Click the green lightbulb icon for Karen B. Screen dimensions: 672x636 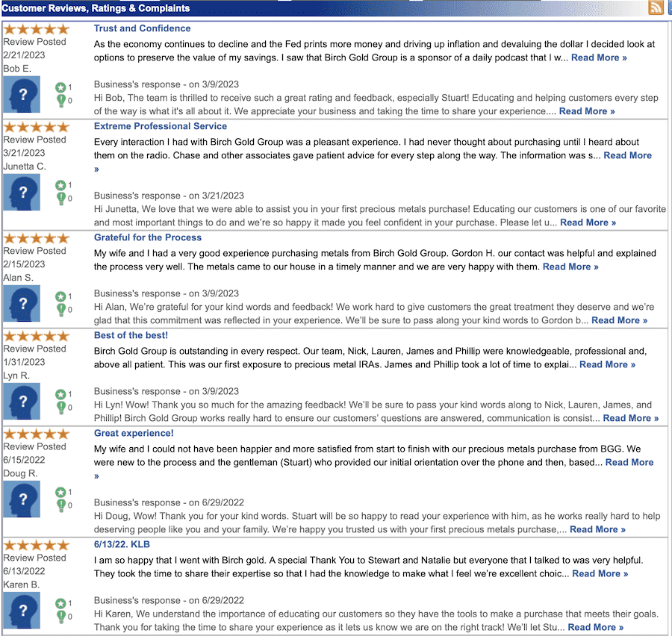pyautogui.click(x=61, y=617)
